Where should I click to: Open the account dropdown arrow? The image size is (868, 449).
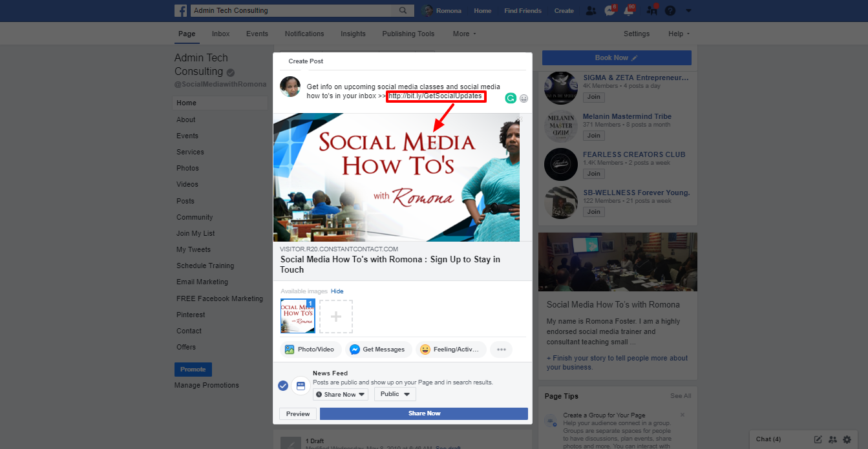tap(688, 10)
